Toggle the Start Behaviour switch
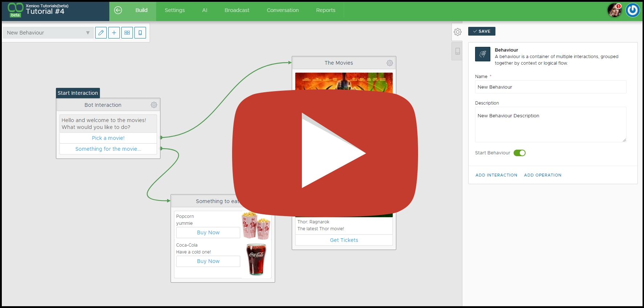644x308 pixels. point(519,153)
